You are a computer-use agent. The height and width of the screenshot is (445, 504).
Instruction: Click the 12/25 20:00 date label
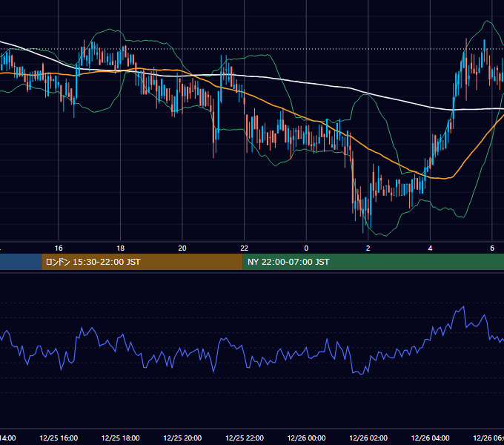[182, 438]
